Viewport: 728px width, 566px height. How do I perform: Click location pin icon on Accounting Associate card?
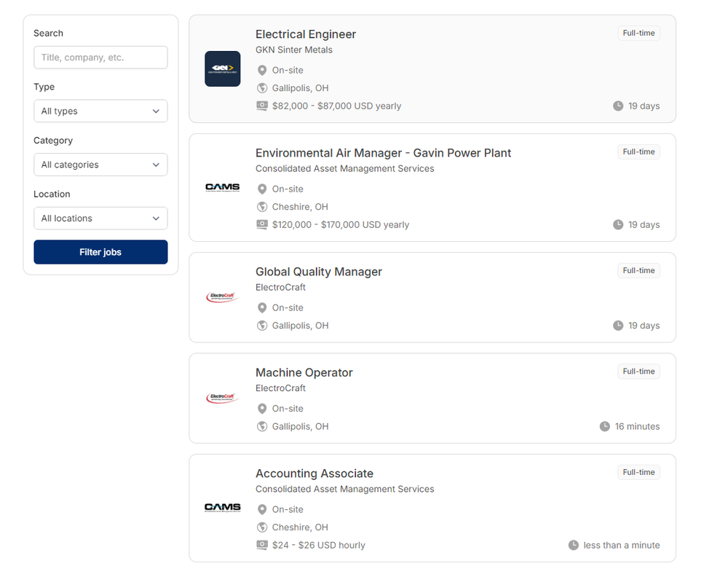(262, 509)
